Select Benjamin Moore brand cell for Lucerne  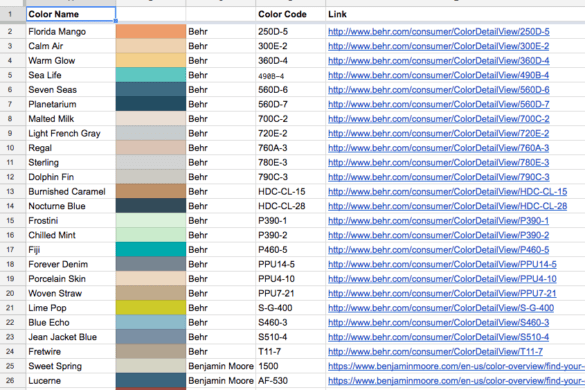click(x=220, y=381)
